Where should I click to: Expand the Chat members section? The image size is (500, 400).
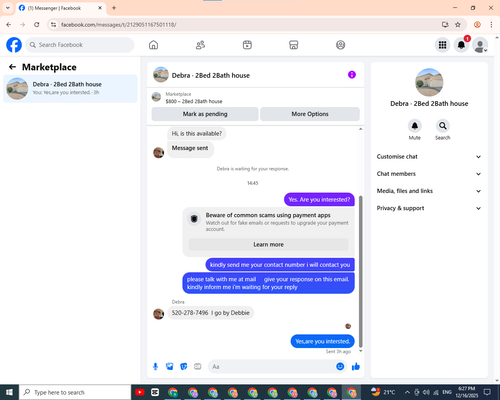tap(429, 174)
